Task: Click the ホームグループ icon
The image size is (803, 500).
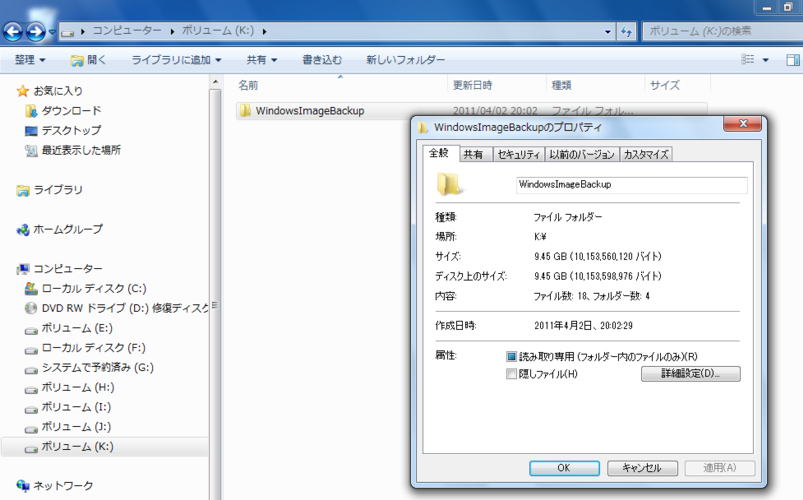Action: 23,230
